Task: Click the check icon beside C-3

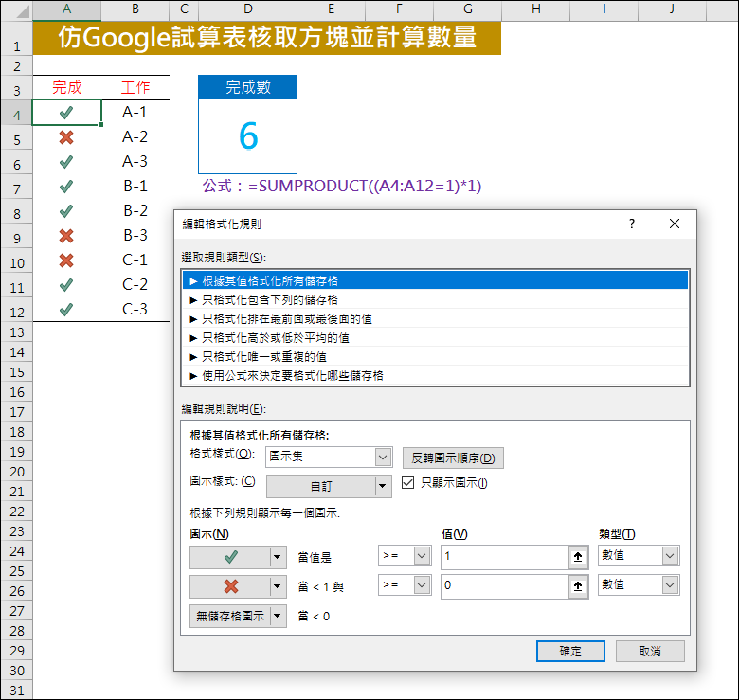Action: [66, 310]
